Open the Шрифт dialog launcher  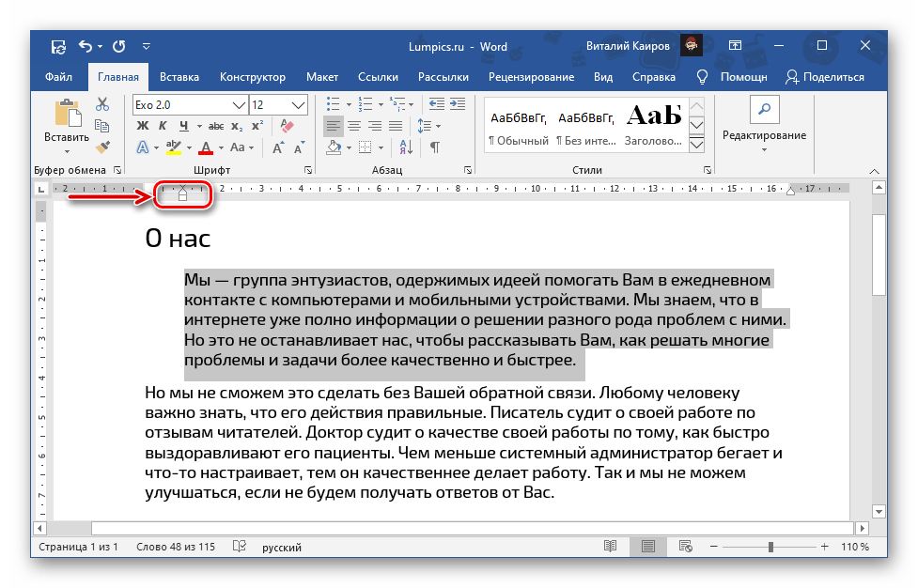tap(308, 170)
